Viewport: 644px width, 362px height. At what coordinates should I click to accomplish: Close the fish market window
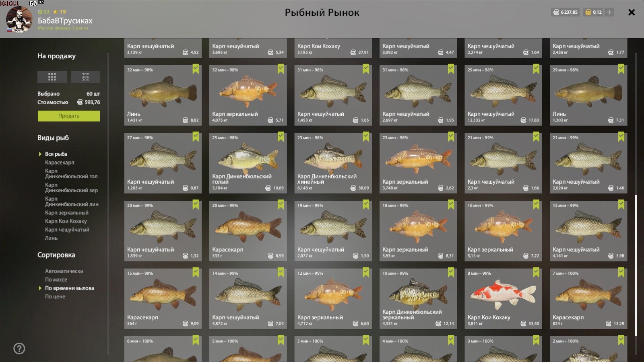point(632,12)
